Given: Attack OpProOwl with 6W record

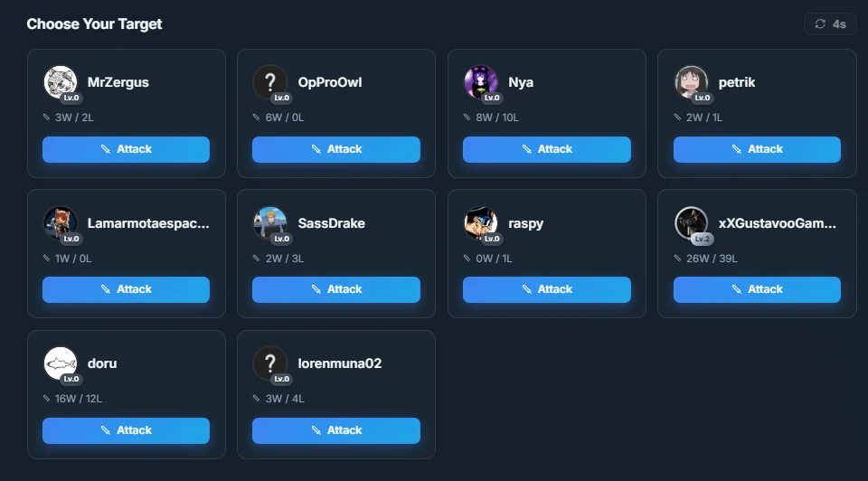Looking at the screenshot, I should click(x=336, y=149).
